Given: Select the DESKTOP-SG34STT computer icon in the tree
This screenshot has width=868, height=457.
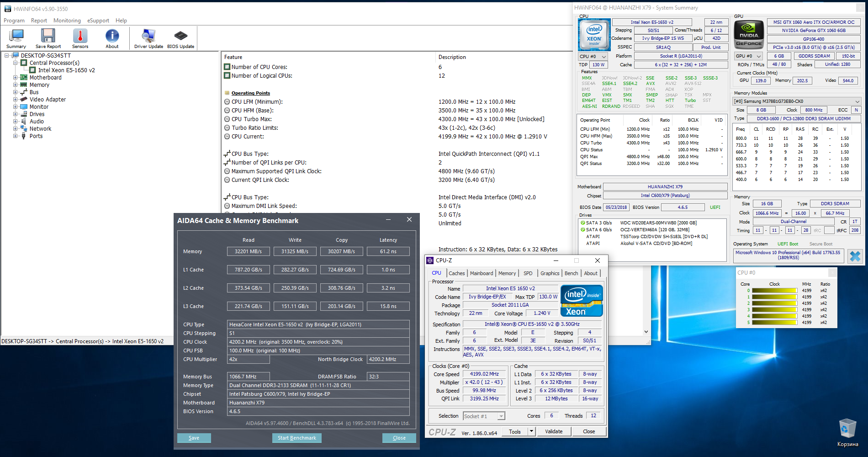Looking at the screenshot, I should (16, 56).
